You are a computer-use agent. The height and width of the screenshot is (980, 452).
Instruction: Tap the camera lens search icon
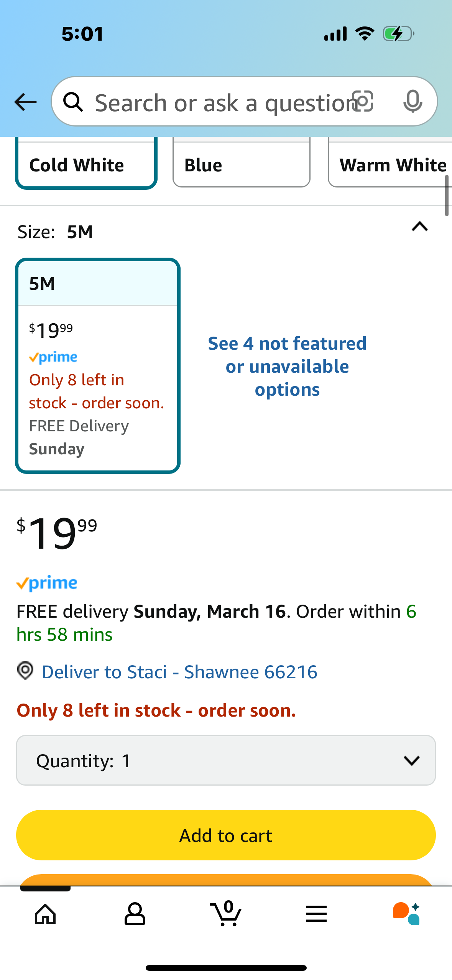click(363, 102)
